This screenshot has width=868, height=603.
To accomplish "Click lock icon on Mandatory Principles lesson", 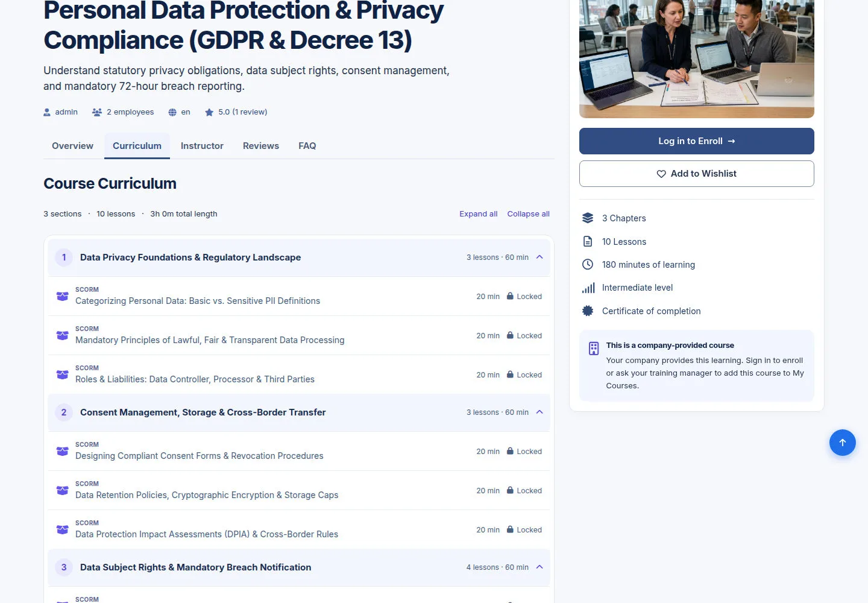I will [510, 335].
